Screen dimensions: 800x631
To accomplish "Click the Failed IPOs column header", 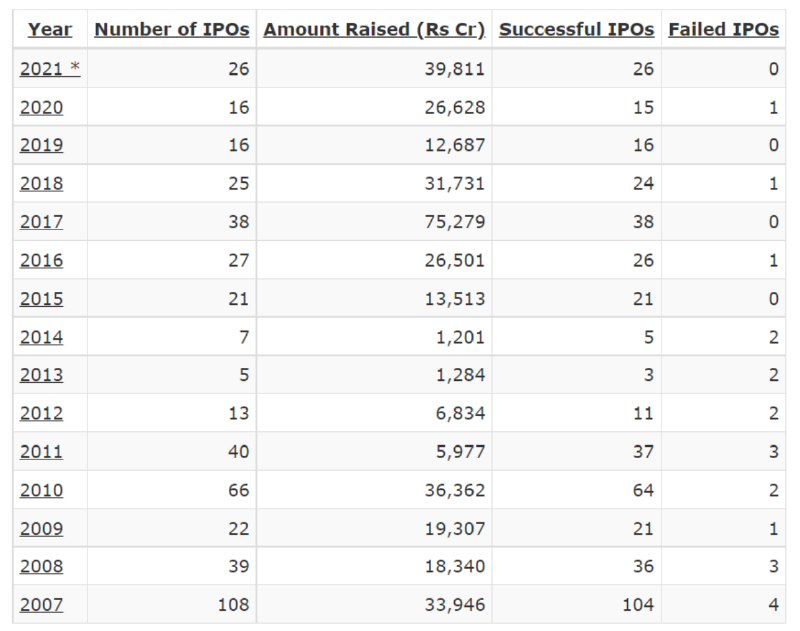I will pos(723,30).
